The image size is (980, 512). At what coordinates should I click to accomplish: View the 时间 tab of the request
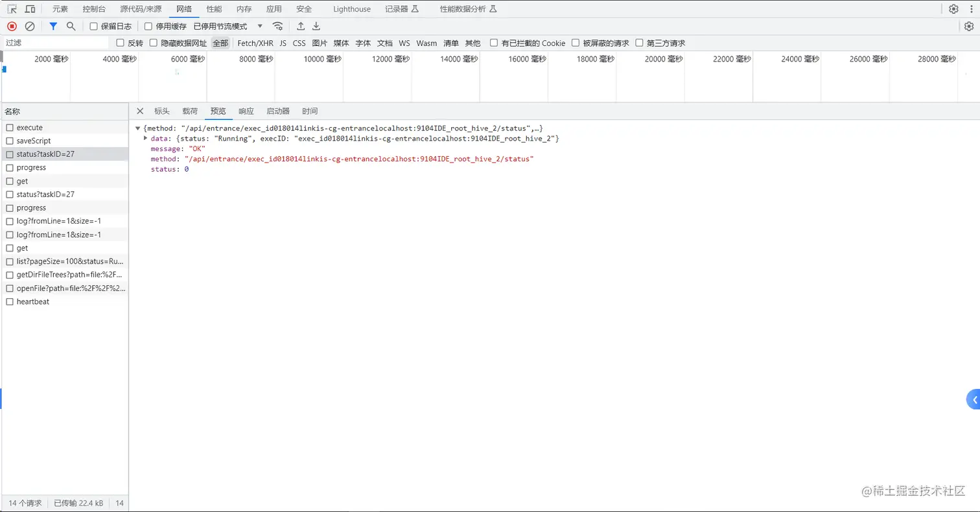pos(310,111)
